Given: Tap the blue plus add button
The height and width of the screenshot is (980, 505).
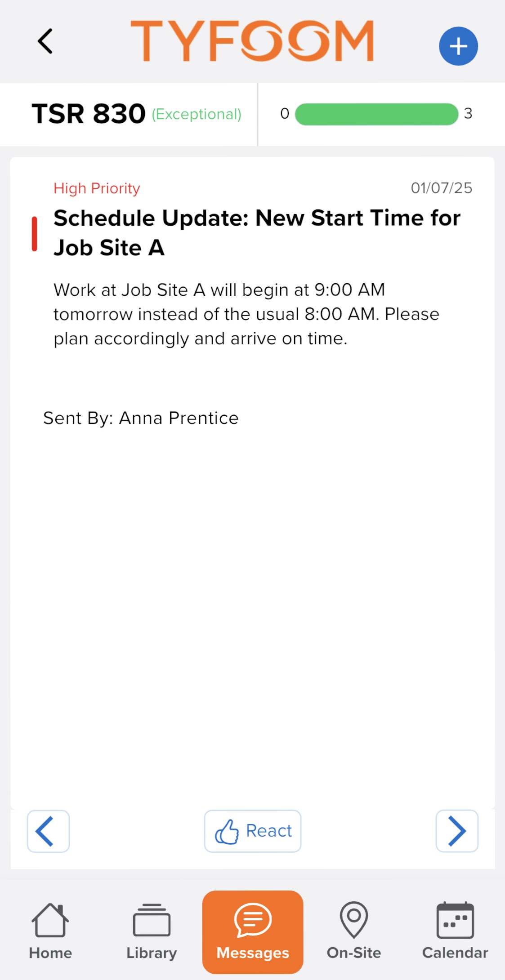Looking at the screenshot, I should (x=458, y=46).
